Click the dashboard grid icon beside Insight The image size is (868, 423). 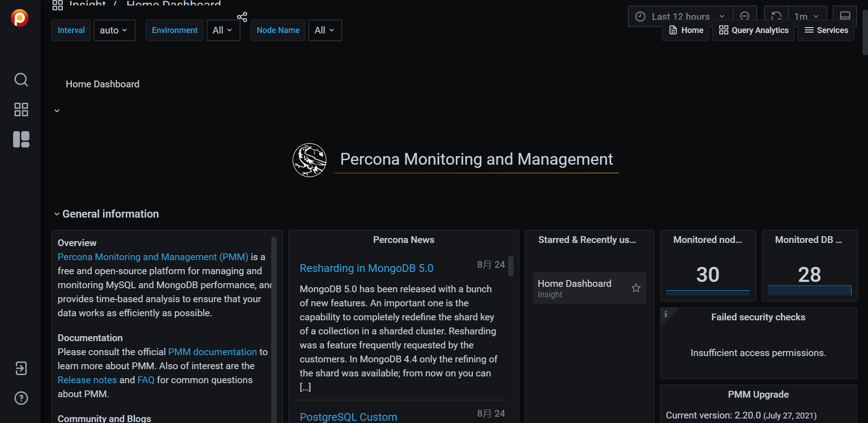(x=57, y=5)
